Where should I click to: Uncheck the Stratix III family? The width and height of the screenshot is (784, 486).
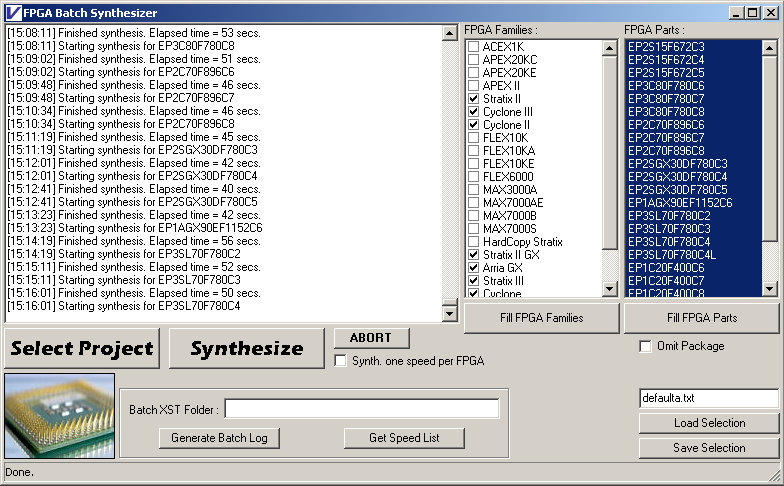[x=474, y=280]
